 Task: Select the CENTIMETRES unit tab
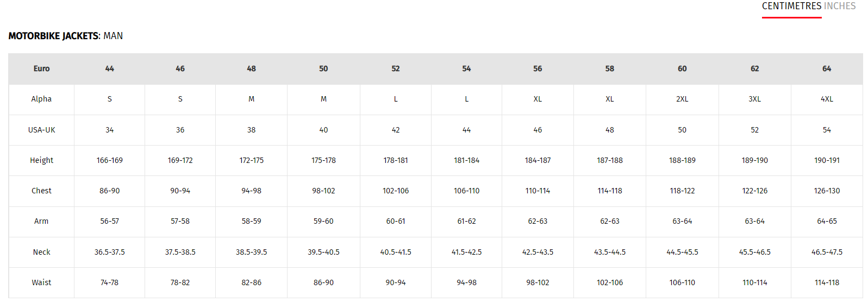pos(791,6)
